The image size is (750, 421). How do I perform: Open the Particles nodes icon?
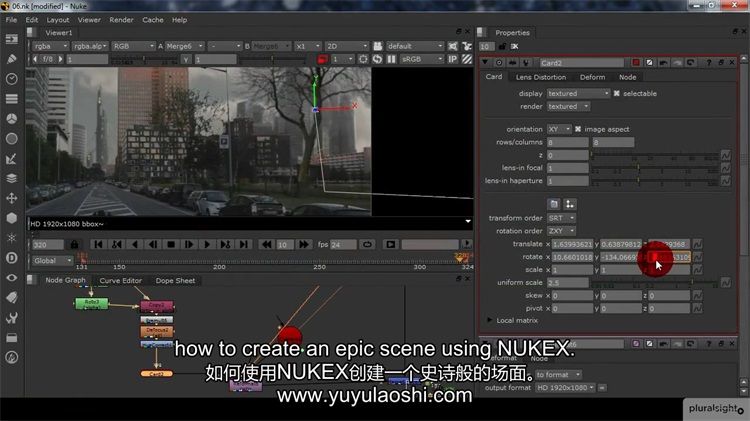[x=12, y=238]
